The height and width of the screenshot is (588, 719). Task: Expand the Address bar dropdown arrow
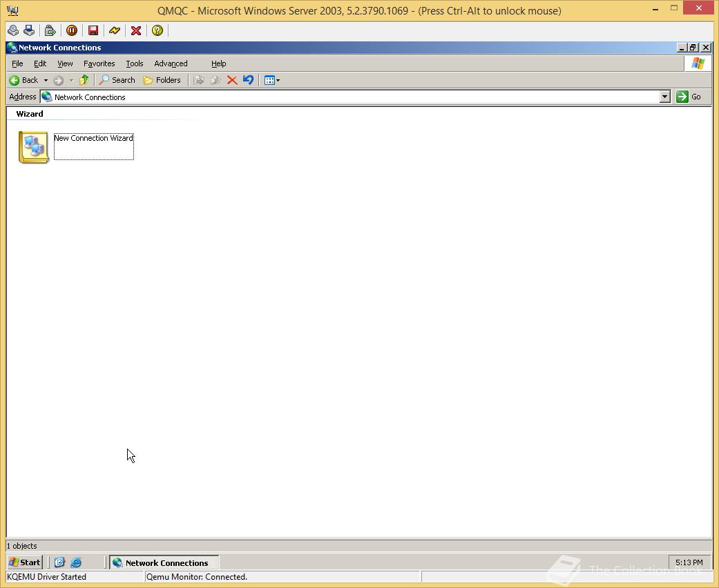pyautogui.click(x=665, y=97)
